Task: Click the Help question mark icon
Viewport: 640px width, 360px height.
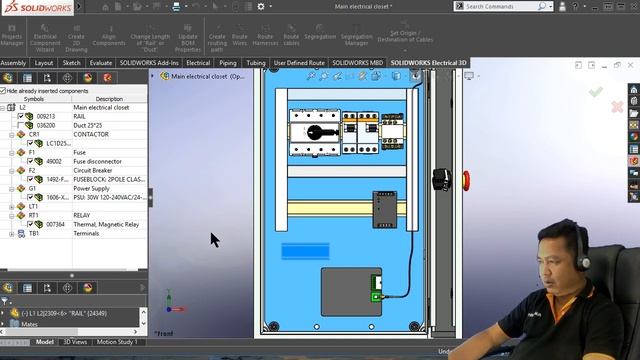Action: pyautogui.click(x=575, y=7)
